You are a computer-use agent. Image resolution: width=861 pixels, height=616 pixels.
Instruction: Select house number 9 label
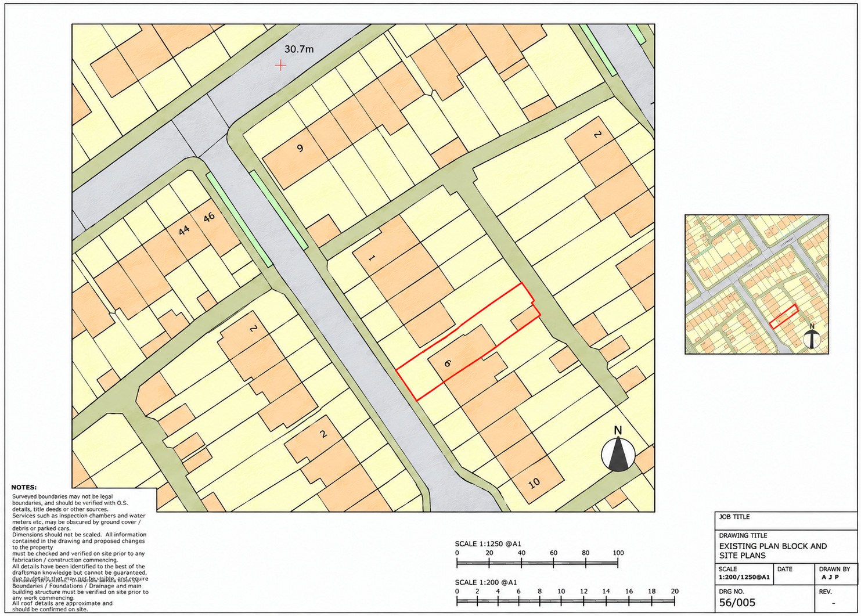300,148
